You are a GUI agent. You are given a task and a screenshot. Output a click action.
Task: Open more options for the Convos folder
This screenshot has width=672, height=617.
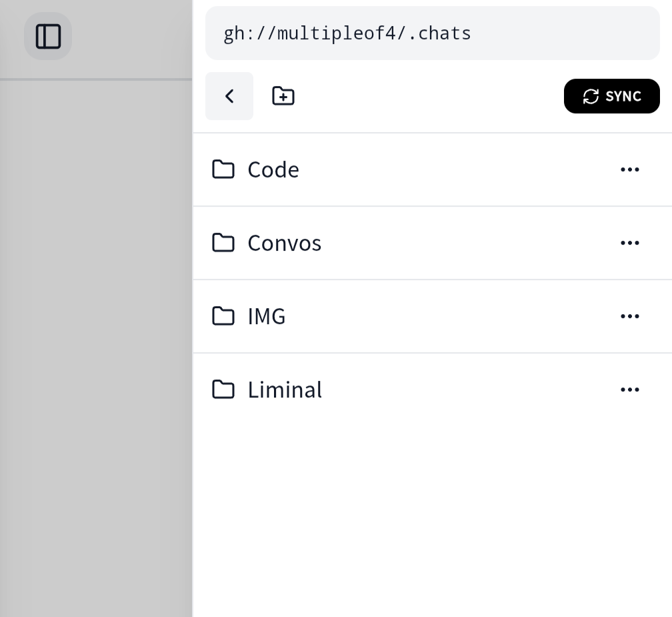[630, 243]
